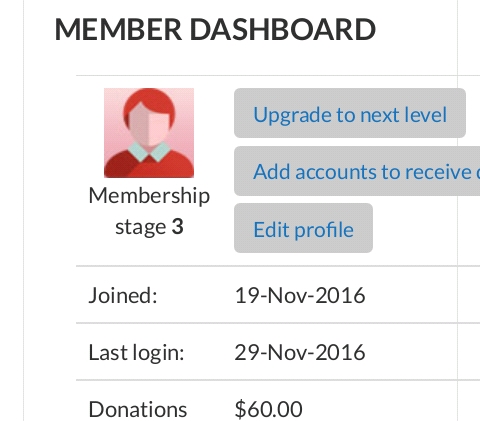Image resolution: width=480 pixels, height=421 pixels.
Task: Open the Edit profile button
Action: [x=303, y=228]
